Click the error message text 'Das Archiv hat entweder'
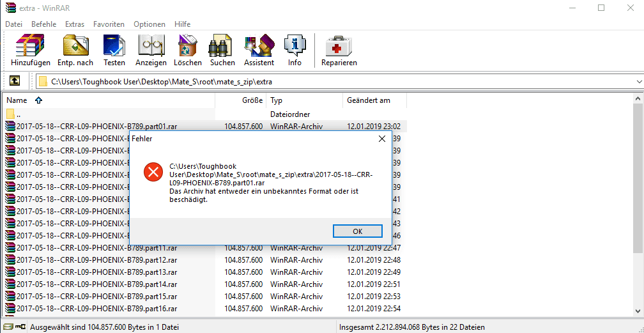 (x=206, y=192)
